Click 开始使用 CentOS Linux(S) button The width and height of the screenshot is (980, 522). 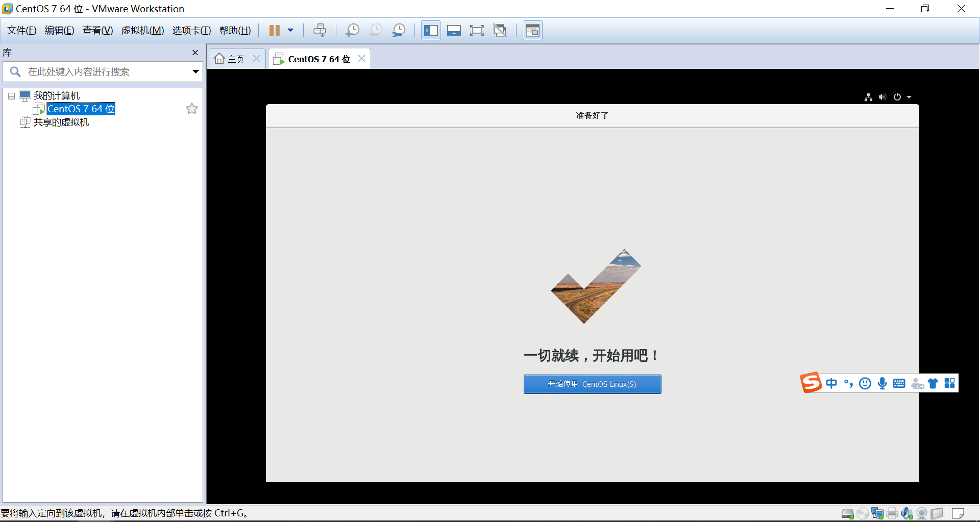(592, 384)
